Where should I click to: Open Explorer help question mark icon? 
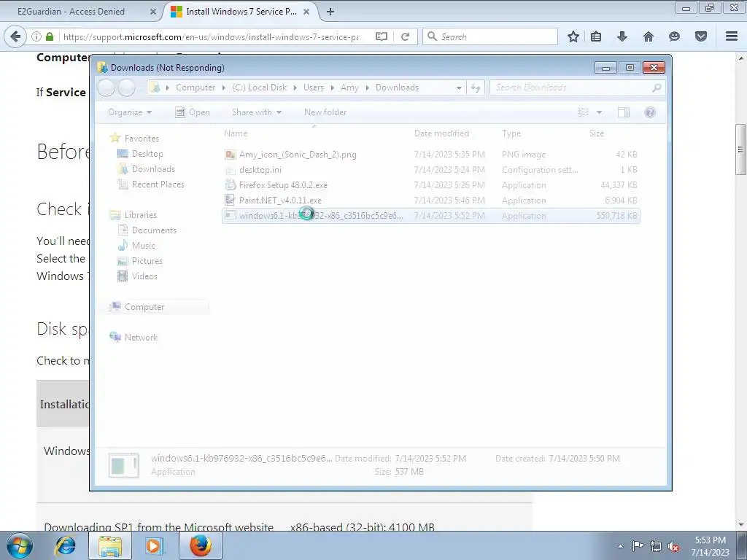[x=650, y=112]
